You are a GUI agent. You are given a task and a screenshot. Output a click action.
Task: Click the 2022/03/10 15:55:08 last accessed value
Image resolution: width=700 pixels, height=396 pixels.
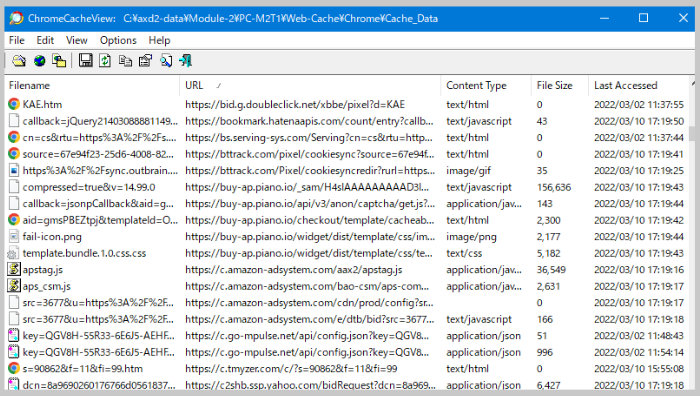(638, 368)
